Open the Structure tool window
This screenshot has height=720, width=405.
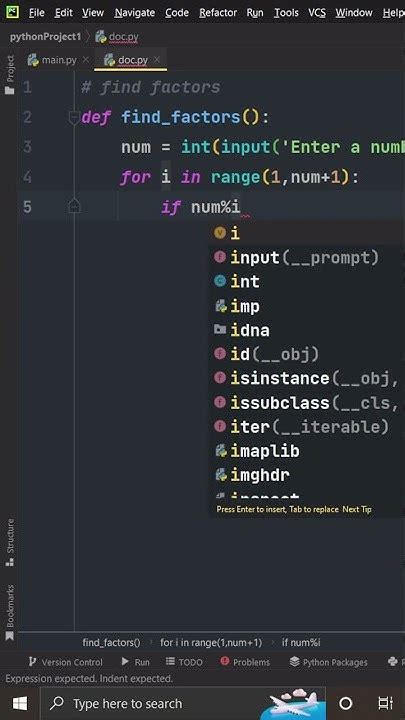pos(10,542)
